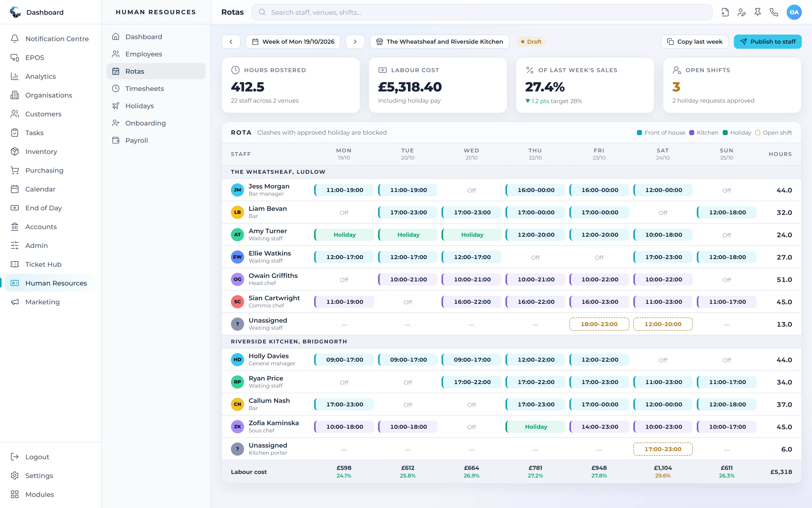Open Marketing in sidebar
The width and height of the screenshot is (812, 508).
tap(50, 302)
